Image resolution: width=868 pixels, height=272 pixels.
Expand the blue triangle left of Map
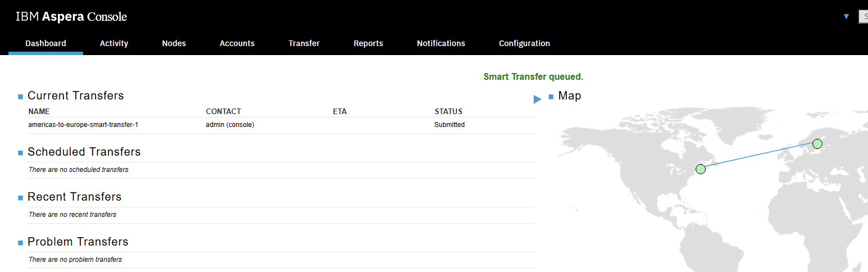[x=537, y=99]
